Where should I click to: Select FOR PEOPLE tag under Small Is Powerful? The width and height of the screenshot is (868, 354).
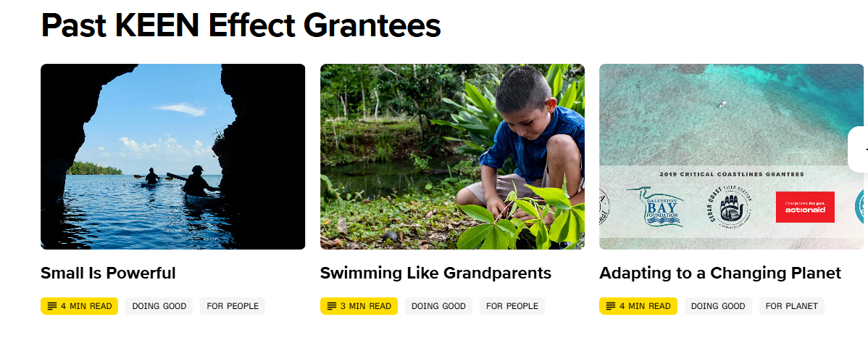coord(233,306)
